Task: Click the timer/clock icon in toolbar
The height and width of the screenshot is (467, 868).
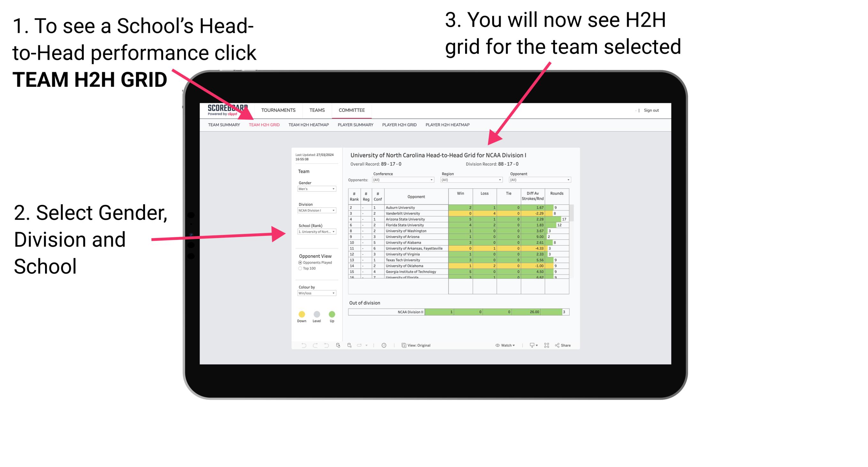Action: 384,345
